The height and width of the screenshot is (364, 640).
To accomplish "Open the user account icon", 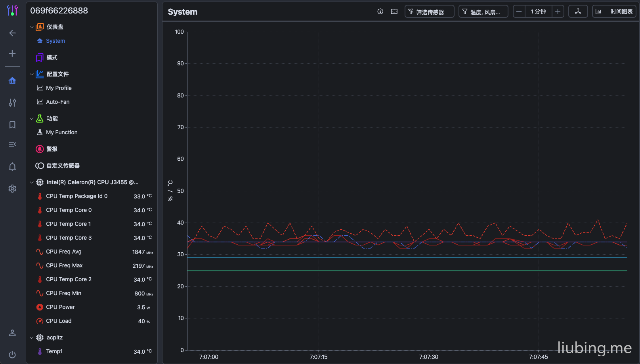I will (x=12, y=333).
